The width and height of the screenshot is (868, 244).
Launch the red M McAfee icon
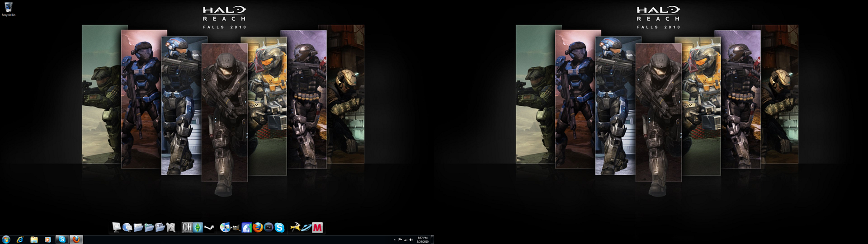click(x=318, y=227)
